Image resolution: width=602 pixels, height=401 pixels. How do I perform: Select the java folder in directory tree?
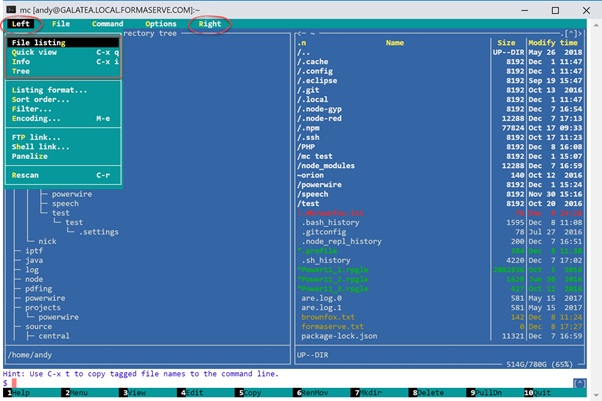click(x=34, y=260)
